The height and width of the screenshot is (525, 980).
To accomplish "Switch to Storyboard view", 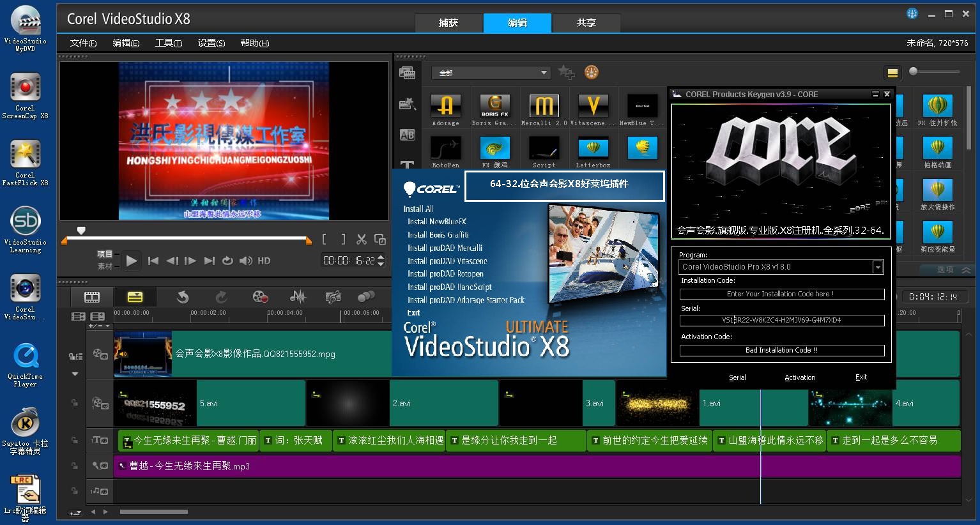I will [x=92, y=297].
